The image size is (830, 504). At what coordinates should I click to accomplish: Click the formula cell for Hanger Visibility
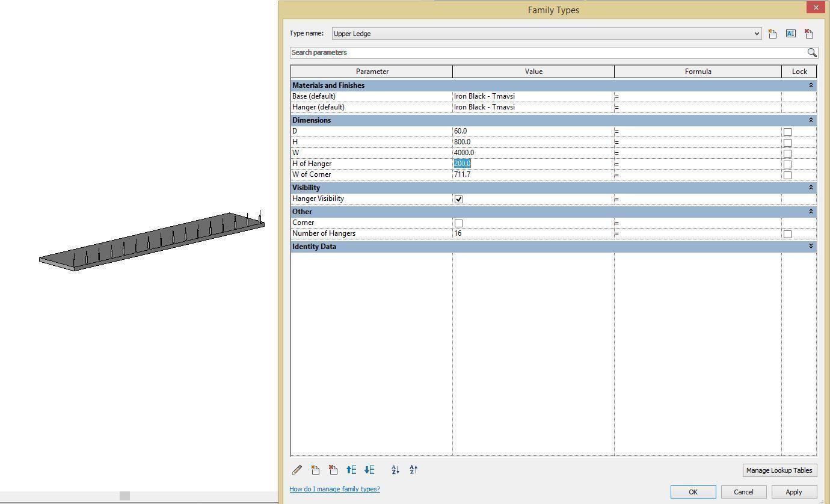[698, 198]
